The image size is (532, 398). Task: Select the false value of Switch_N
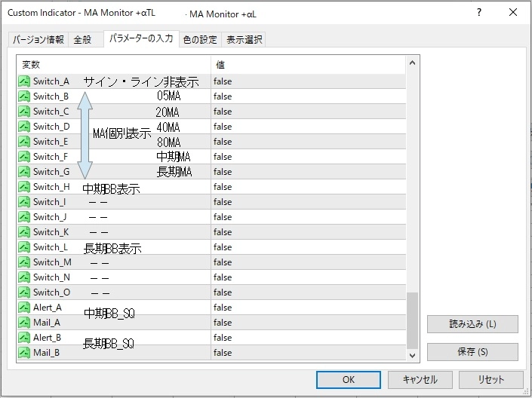223,277
